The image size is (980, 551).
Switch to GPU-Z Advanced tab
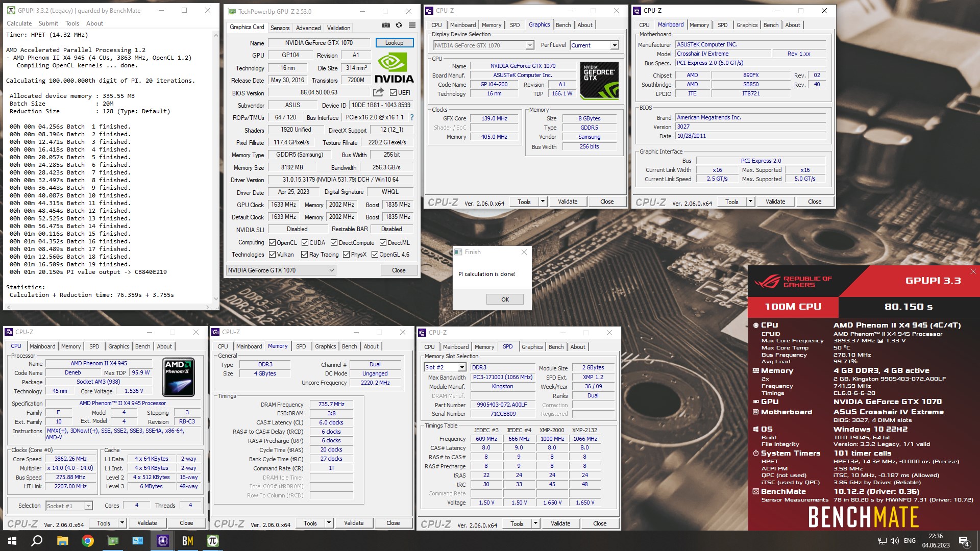click(308, 28)
